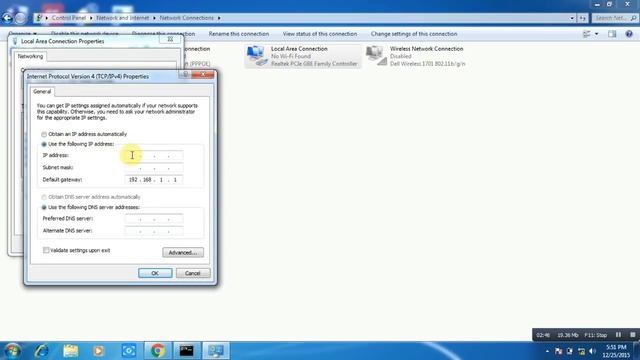Open the help question mark icon

point(629,34)
